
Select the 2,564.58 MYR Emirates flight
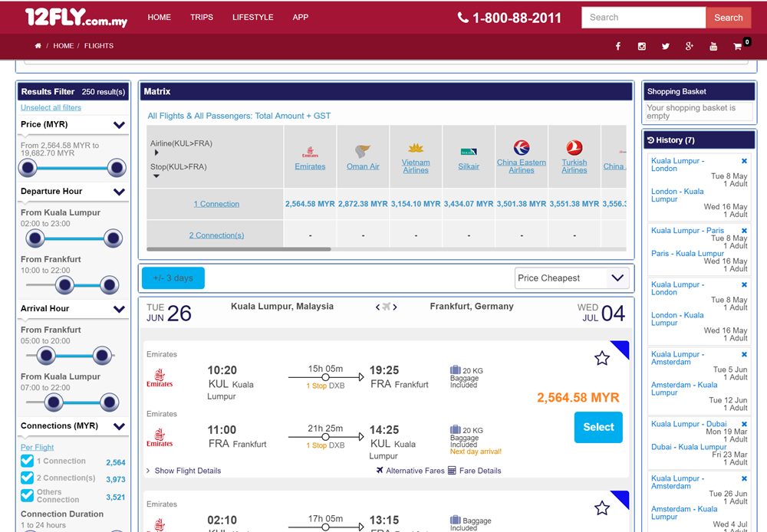598,427
